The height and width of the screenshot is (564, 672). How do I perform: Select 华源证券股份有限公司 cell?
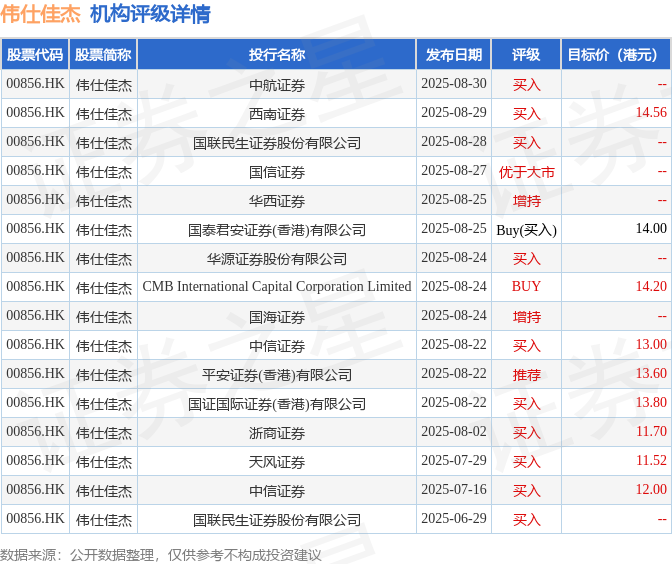276,259
